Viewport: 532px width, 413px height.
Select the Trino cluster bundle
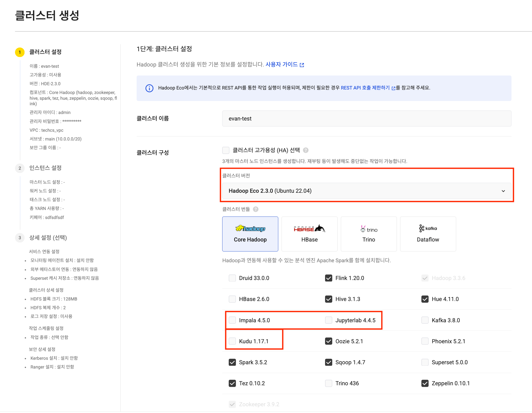coord(369,234)
